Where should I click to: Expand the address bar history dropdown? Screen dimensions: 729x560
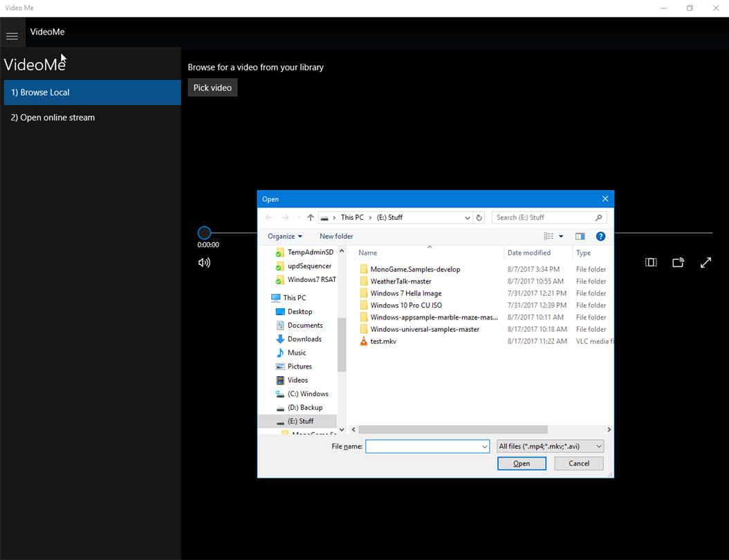[x=468, y=218]
